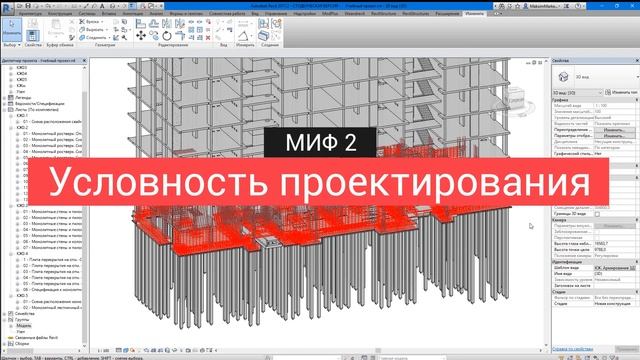This screenshot has height=360, width=640.
Task: Click the Create Parts icon in Создание panel
Action: pyautogui.click(x=263, y=36)
